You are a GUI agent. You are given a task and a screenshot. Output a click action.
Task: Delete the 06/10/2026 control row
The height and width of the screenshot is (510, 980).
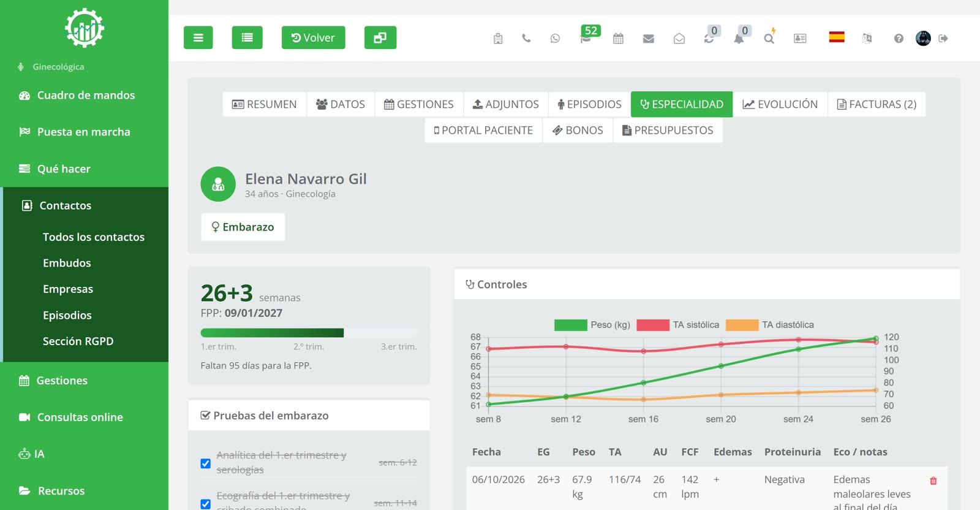(933, 481)
